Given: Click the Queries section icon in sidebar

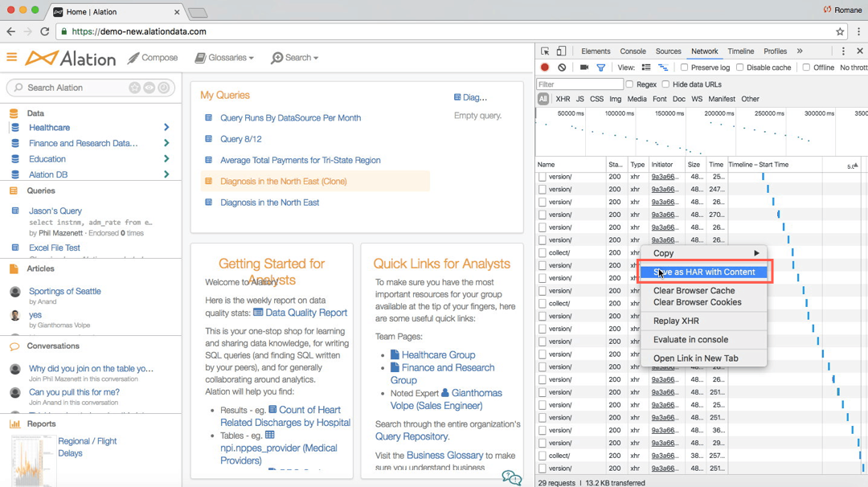Looking at the screenshot, I should pos(14,190).
